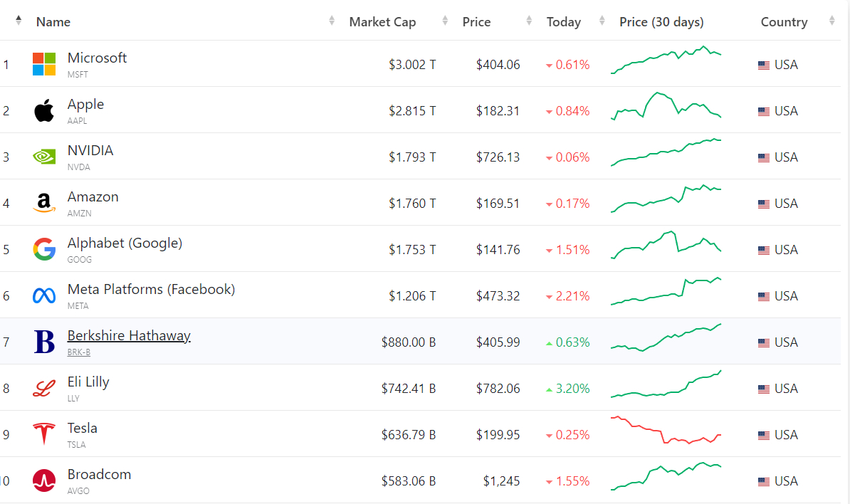Screen dimensions: 850x504
Task: Click the Price (30 days) column header
Action: [x=661, y=21]
